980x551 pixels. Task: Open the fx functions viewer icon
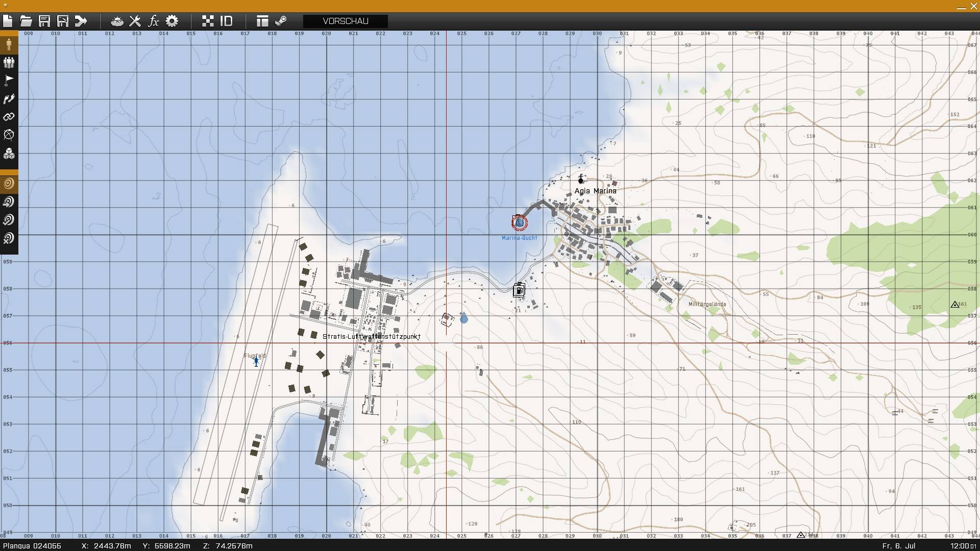pos(153,21)
